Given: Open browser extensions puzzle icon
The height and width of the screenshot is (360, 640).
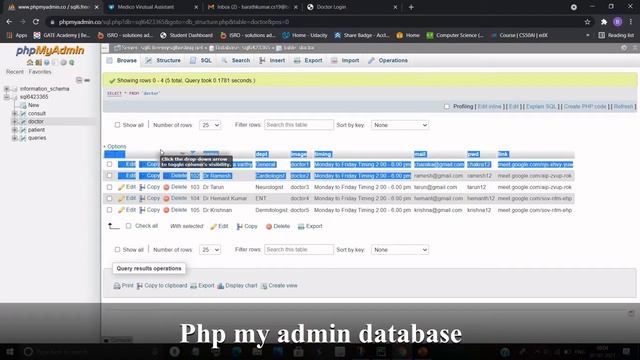Looking at the screenshot, I should tap(604, 22).
